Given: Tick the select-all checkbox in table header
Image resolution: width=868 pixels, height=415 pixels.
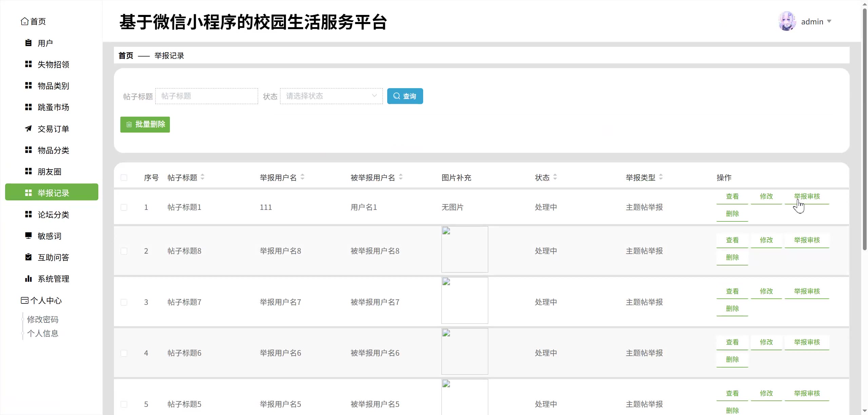Looking at the screenshot, I should click(x=124, y=178).
